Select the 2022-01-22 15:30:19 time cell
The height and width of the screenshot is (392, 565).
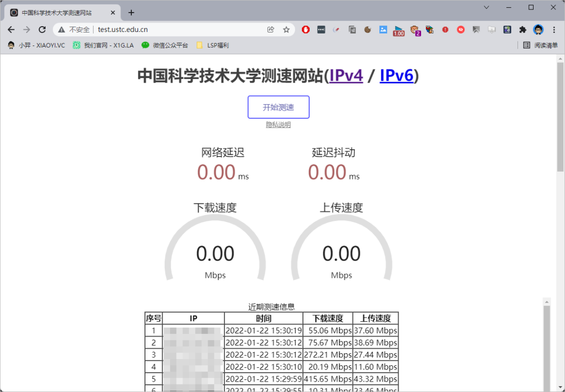pyautogui.click(x=263, y=330)
